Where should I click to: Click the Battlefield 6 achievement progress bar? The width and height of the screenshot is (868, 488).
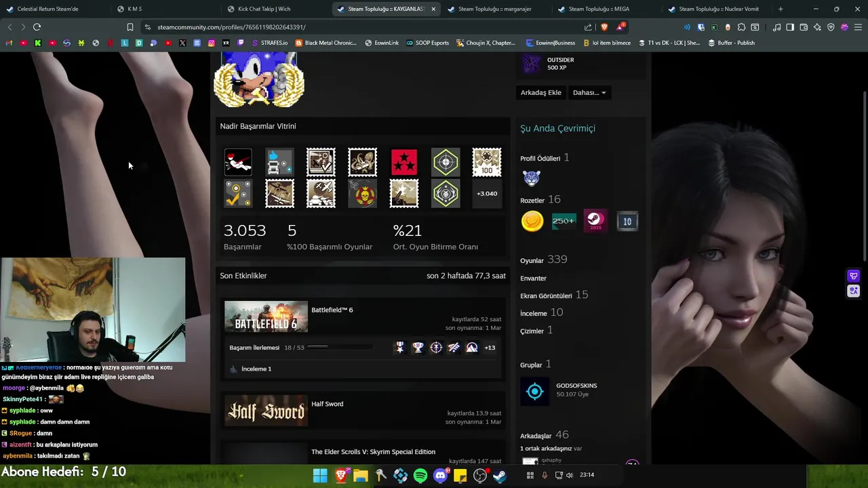click(340, 348)
